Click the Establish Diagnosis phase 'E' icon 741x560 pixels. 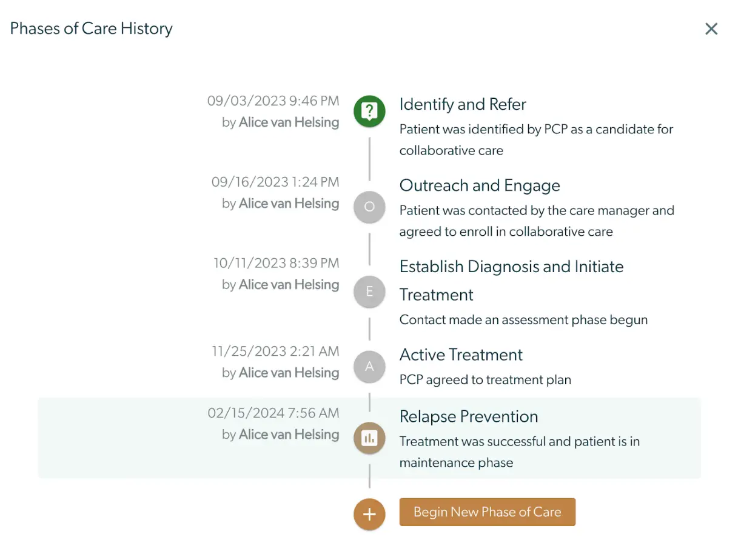(x=369, y=292)
